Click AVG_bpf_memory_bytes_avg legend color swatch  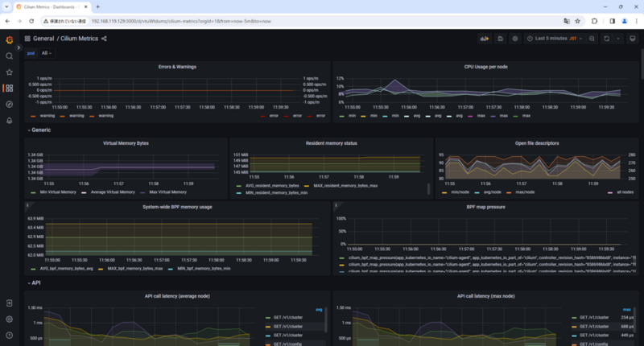pos(33,269)
